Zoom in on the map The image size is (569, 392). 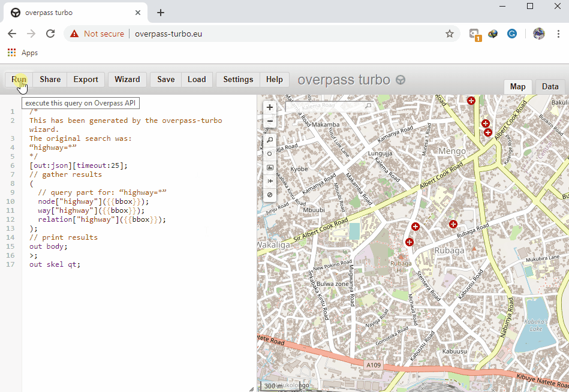(x=270, y=108)
